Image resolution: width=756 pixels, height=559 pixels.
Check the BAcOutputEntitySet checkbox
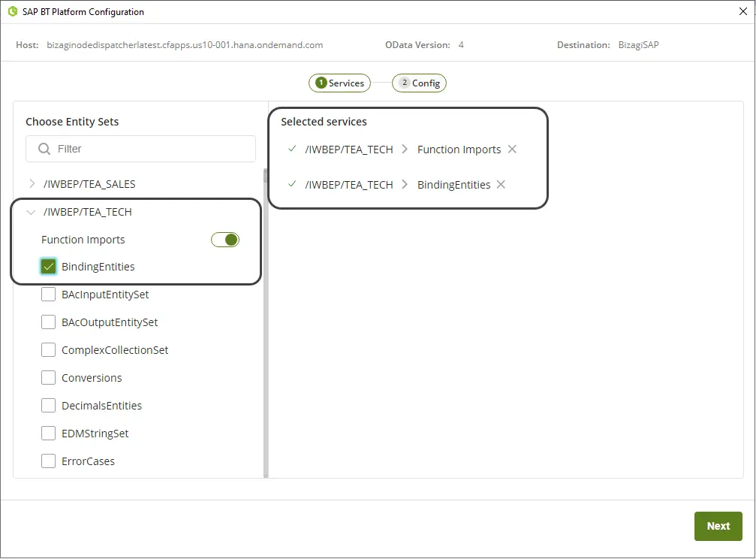pos(48,322)
